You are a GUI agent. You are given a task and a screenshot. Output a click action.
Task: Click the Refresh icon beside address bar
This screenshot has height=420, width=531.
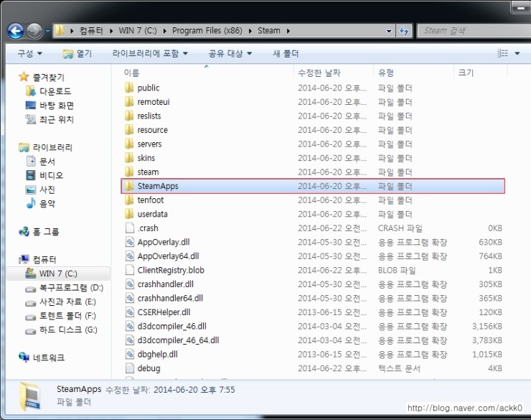coord(404,31)
